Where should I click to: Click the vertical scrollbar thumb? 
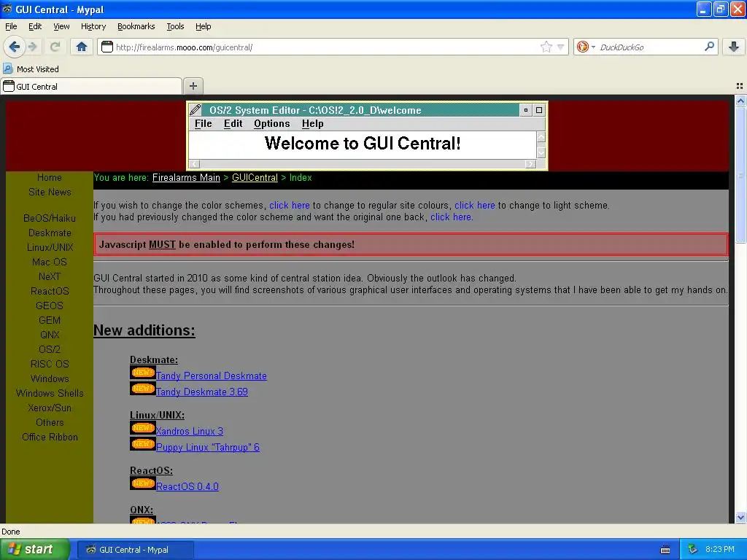click(x=740, y=175)
